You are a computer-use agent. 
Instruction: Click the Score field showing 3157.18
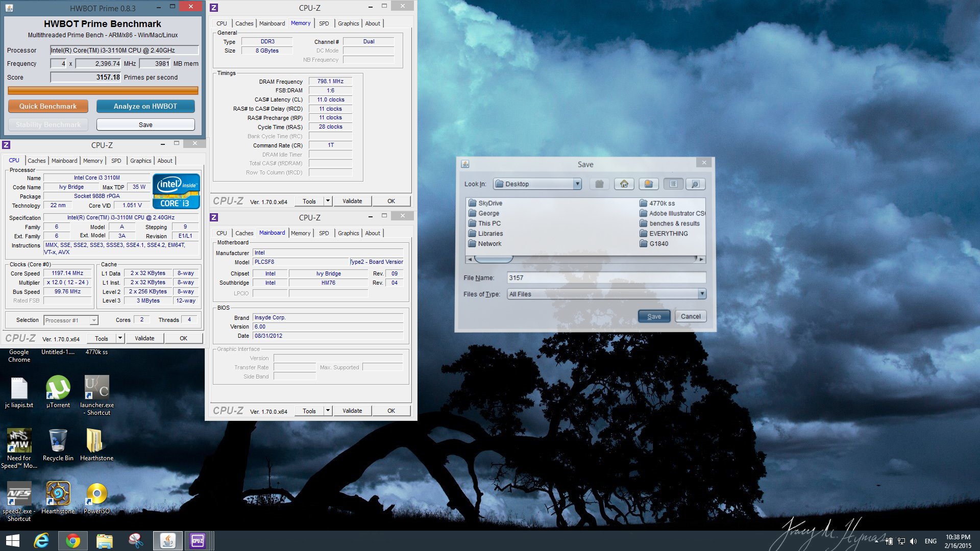(x=86, y=77)
